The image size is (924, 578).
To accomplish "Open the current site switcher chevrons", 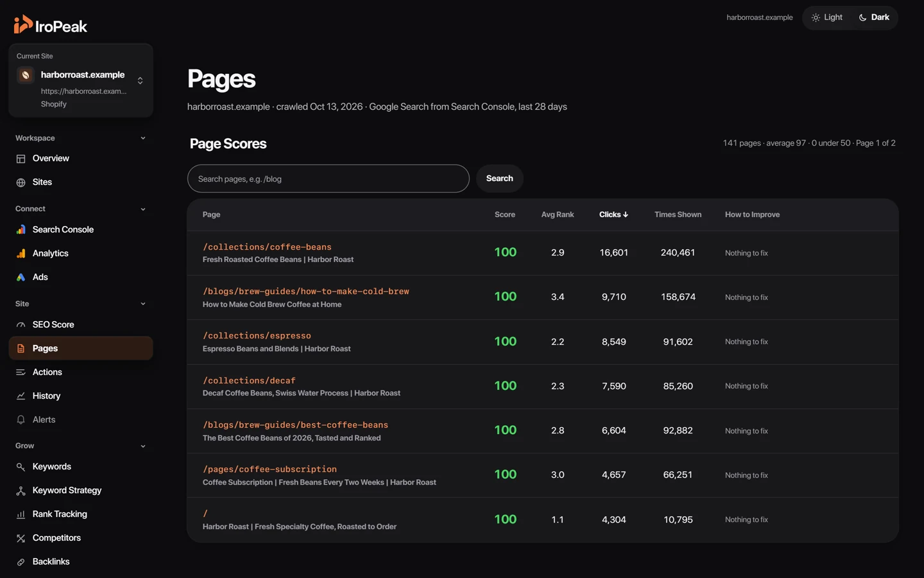I will [x=140, y=80].
